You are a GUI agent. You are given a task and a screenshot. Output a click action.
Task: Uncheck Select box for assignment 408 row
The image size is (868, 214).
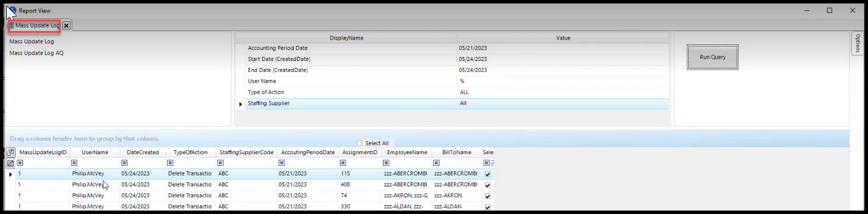pyautogui.click(x=488, y=185)
